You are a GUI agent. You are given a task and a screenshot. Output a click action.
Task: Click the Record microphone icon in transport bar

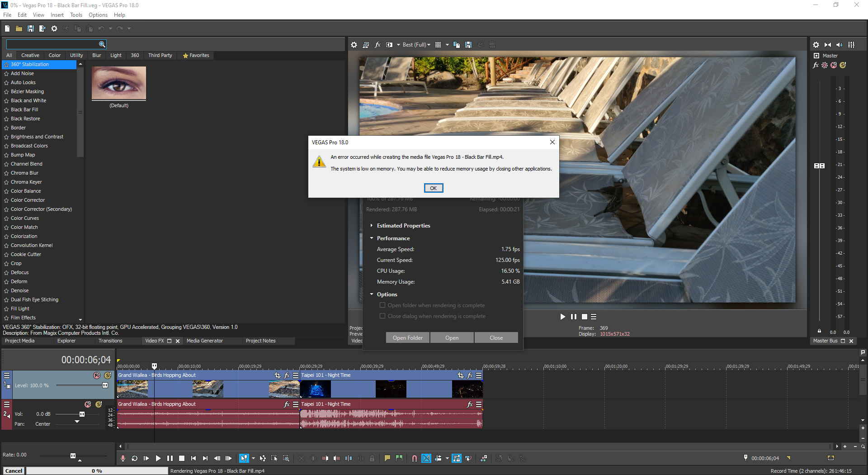(x=123, y=458)
